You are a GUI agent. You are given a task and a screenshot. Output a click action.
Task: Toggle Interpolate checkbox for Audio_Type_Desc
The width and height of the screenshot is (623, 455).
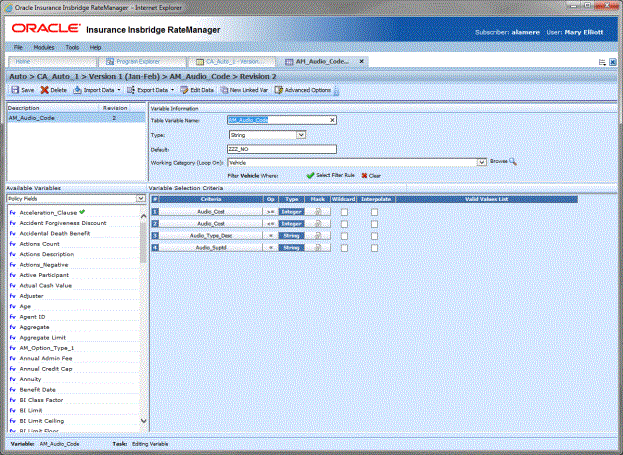tap(374, 236)
